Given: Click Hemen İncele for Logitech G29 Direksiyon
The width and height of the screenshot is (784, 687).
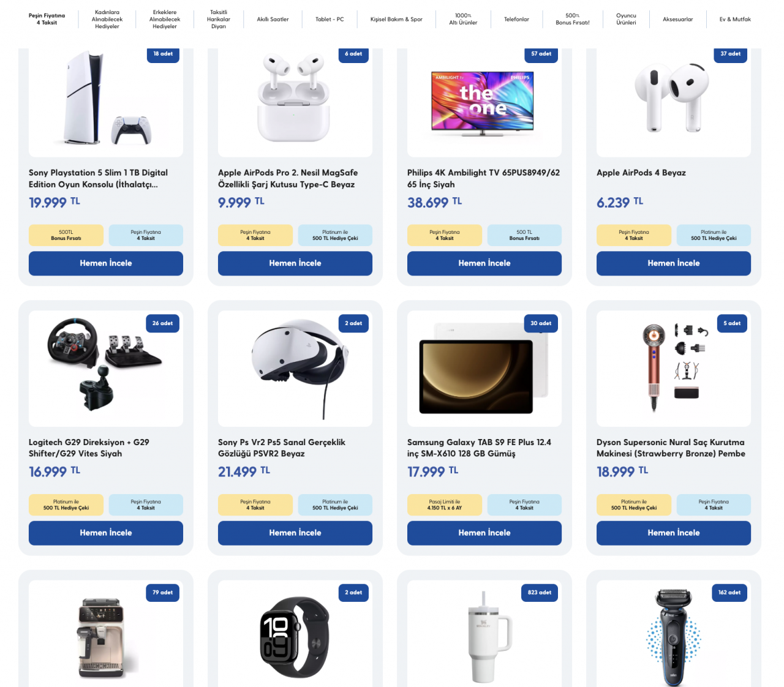Looking at the screenshot, I should tap(106, 533).
